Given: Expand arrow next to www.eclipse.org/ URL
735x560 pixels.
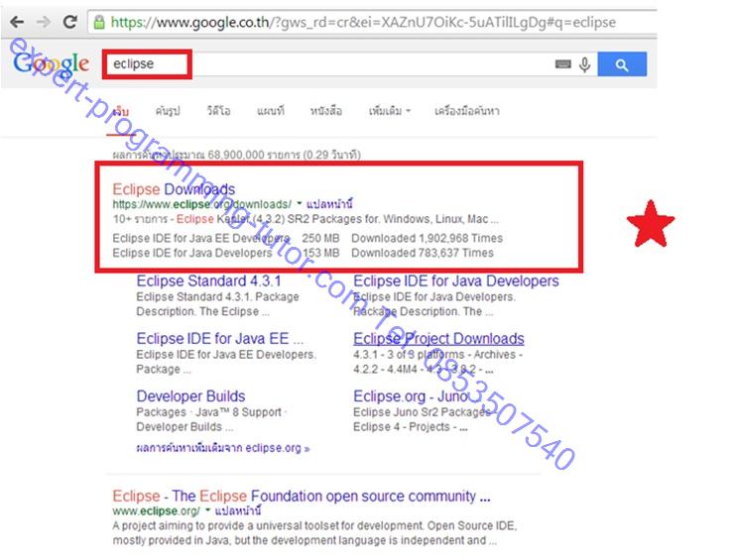Looking at the screenshot, I should (207, 510).
